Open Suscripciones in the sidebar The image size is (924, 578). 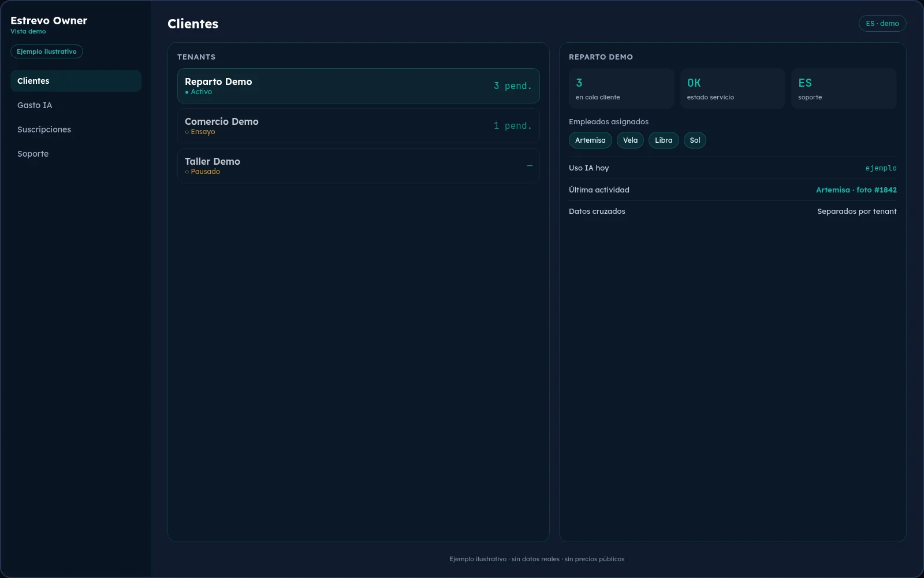(x=76, y=129)
